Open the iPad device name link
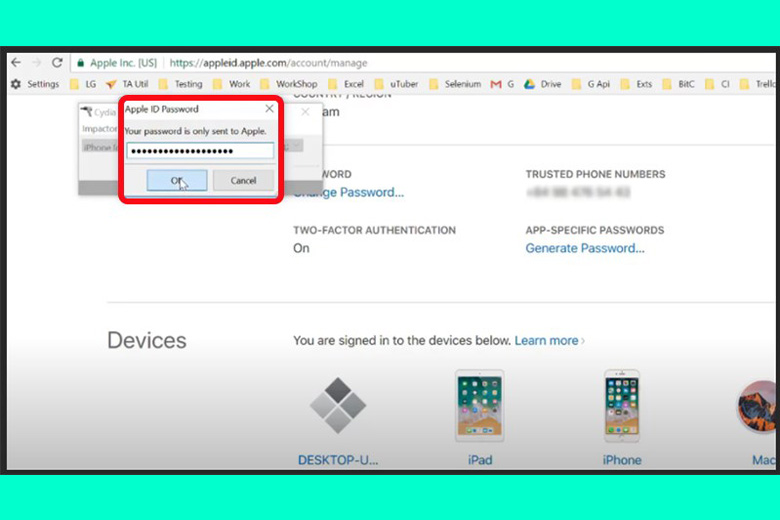Image resolution: width=780 pixels, height=520 pixels. (480, 460)
